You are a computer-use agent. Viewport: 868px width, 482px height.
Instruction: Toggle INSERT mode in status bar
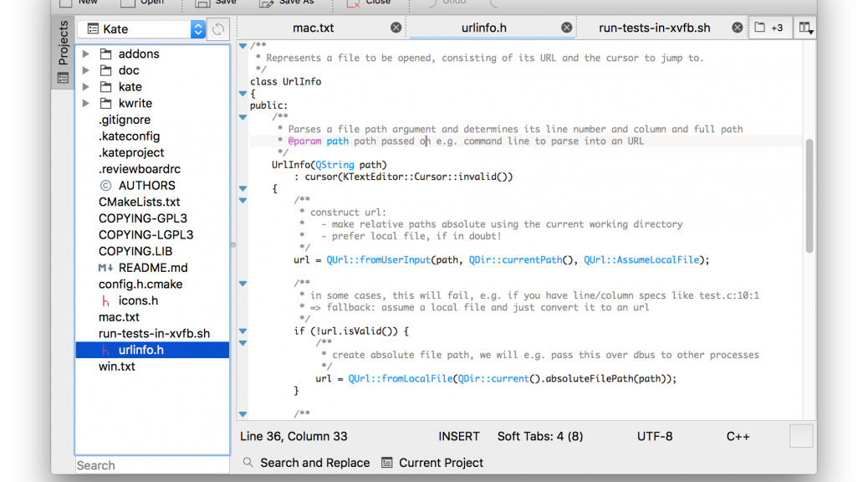458,436
